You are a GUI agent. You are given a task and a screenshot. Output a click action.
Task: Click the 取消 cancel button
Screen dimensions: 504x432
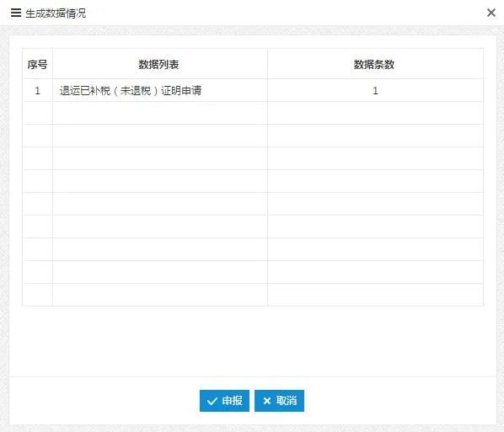[279, 401]
